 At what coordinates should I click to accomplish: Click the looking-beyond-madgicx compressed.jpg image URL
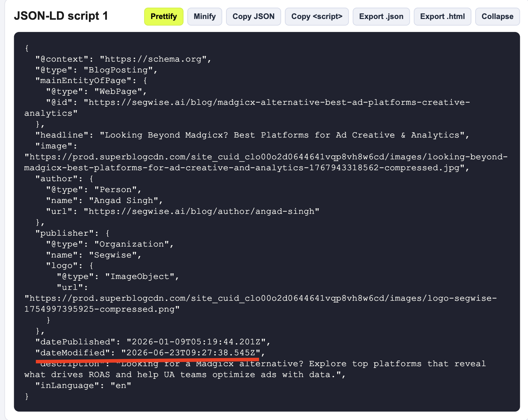(x=266, y=163)
